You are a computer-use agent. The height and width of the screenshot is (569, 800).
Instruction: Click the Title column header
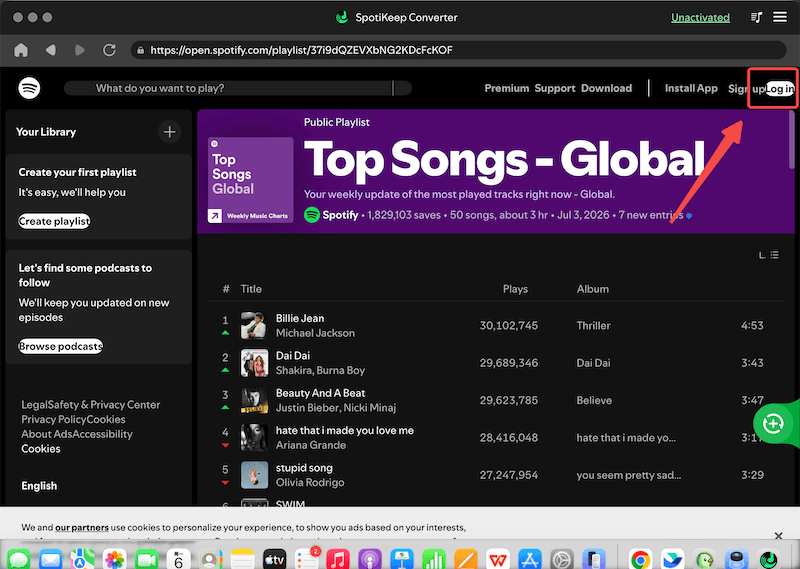(x=251, y=289)
